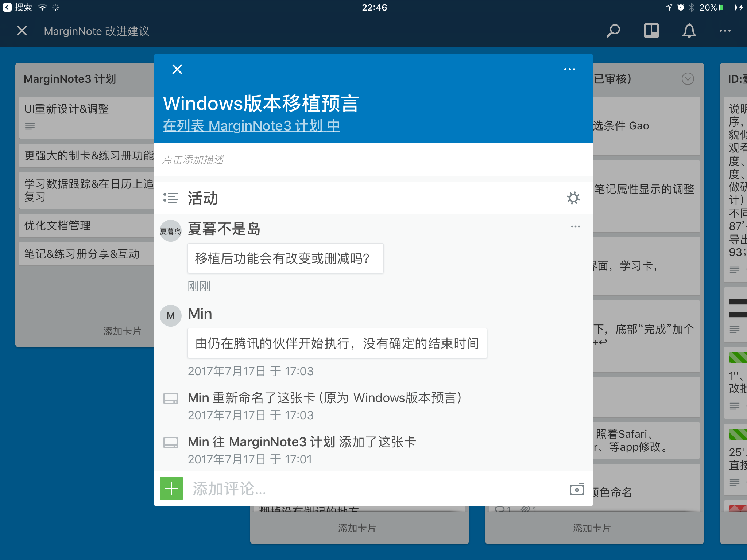Tap 添加卡片 under the middle list
This screenshot has width=747, height=560.
tap(357, 528)
